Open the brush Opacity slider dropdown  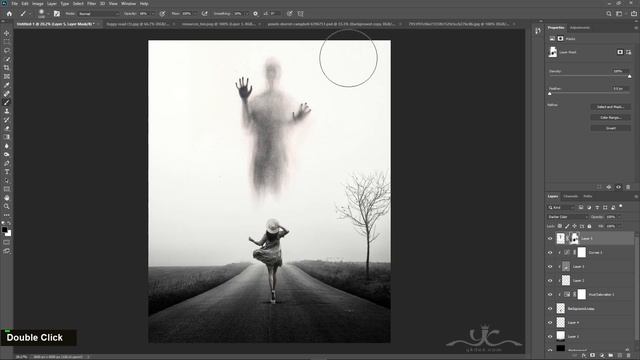point(153,13)
